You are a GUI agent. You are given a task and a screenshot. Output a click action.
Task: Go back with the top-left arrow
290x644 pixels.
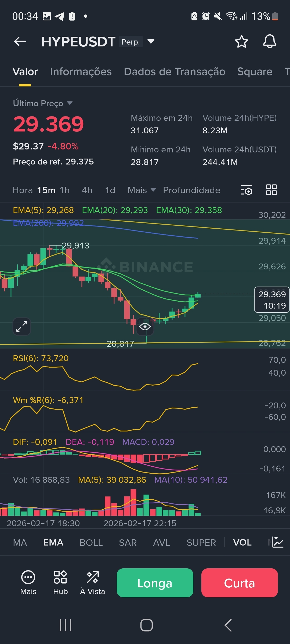[20, 42]
